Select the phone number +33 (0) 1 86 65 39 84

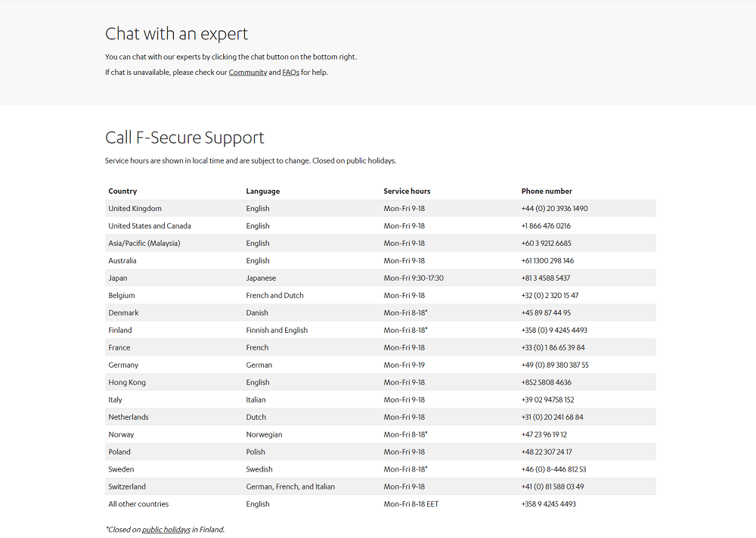tap(553, 347)
